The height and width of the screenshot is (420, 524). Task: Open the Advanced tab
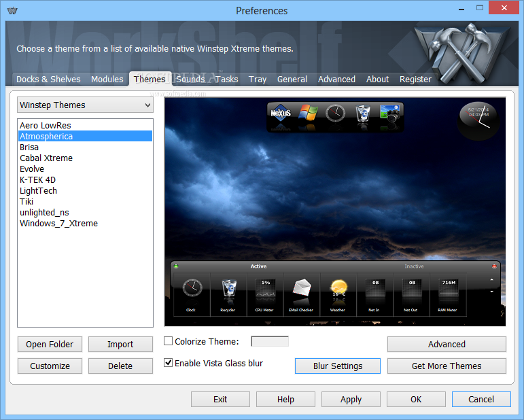coord(336,80)
